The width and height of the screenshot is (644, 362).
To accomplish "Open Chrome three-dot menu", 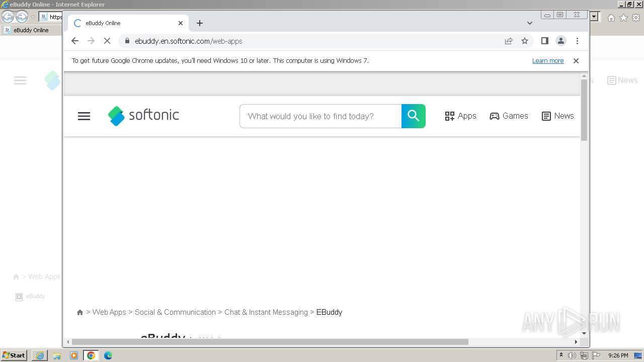I will 577,41.
